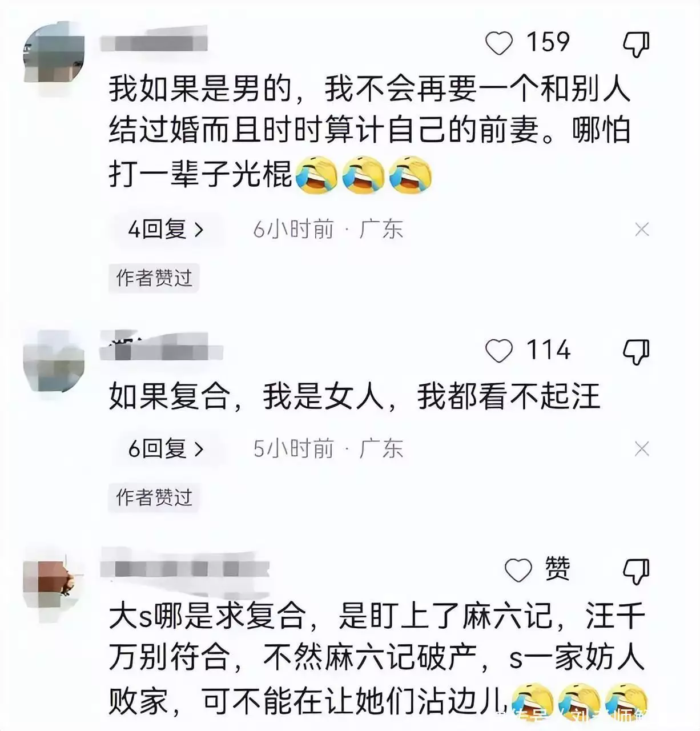
Task: Dismiss the first comment with X
Action: (x=642, y=230)
